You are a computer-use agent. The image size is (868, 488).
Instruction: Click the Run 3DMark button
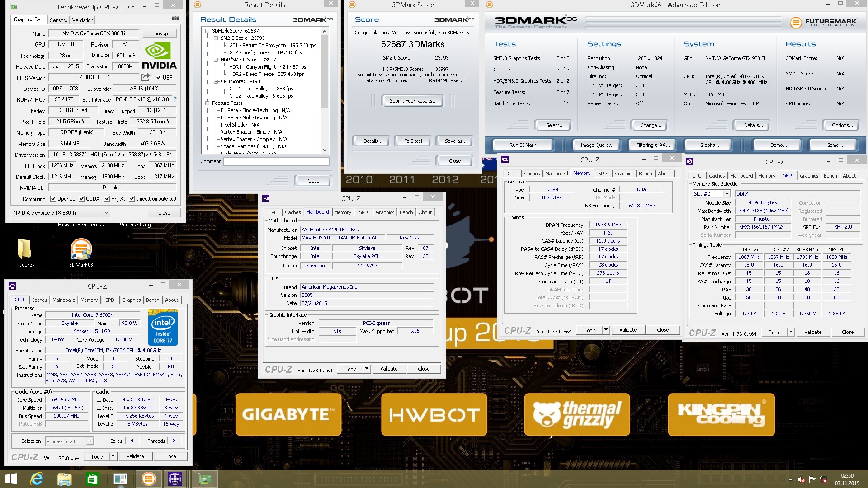point(523,145)
